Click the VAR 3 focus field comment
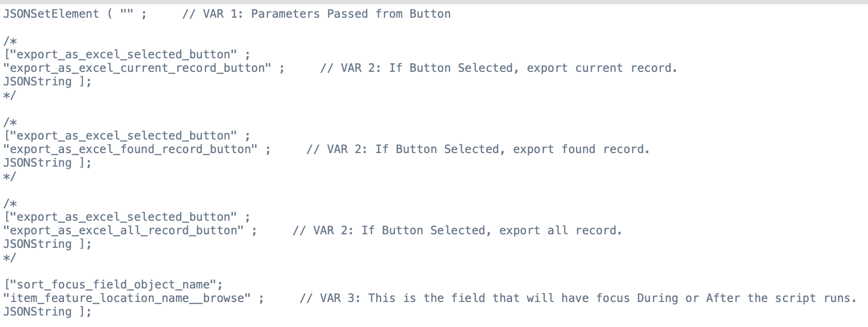Image resolution: width=868 pixels, height=327 pixels. pyautogui.click(x=578, y=298)
